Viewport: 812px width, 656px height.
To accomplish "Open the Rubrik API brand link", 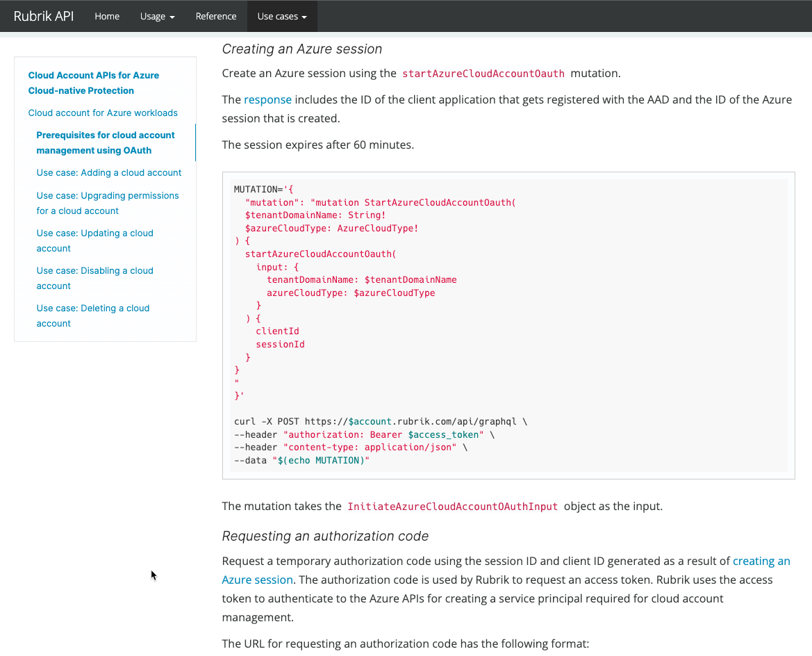I will [44, 16].
